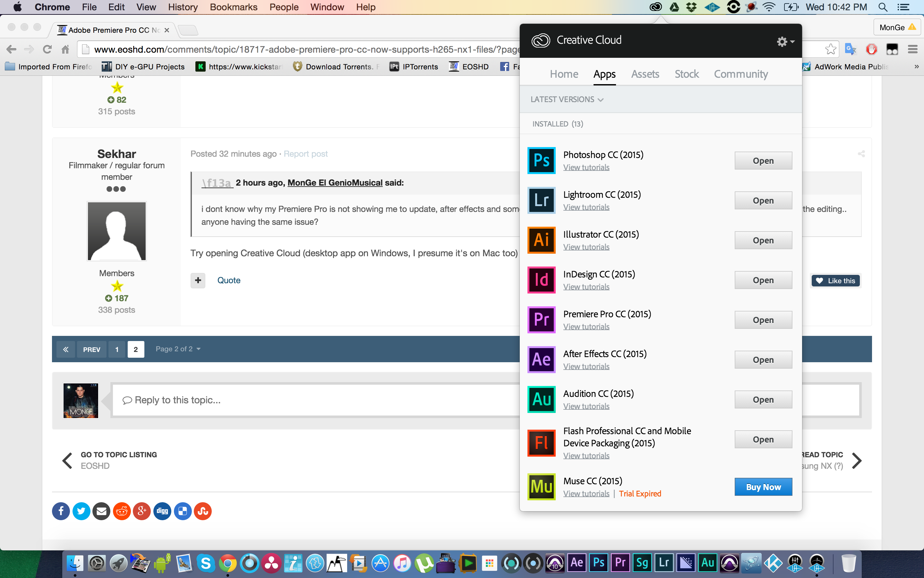Open uTorrent from the Dock

click(424, 563)
